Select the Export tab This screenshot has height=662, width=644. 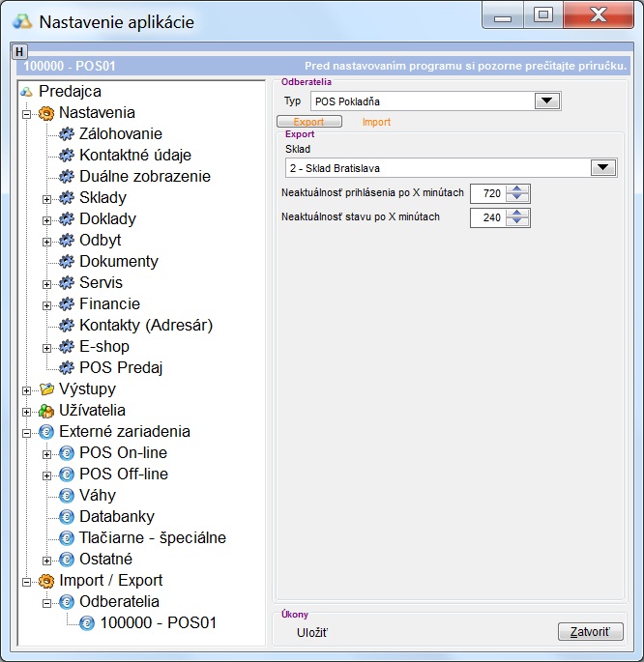pos(308,123)
